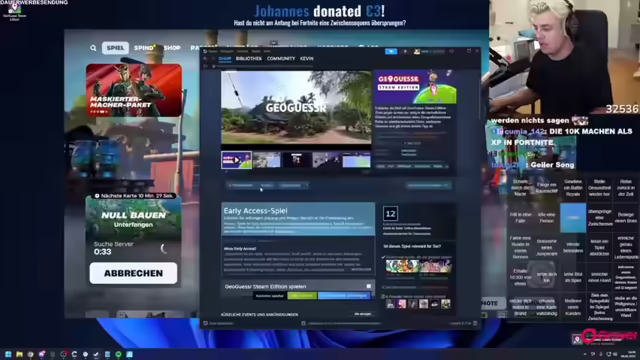Click the Windows icon in GeoGuessr purchase box

click(x=369, y=287)
